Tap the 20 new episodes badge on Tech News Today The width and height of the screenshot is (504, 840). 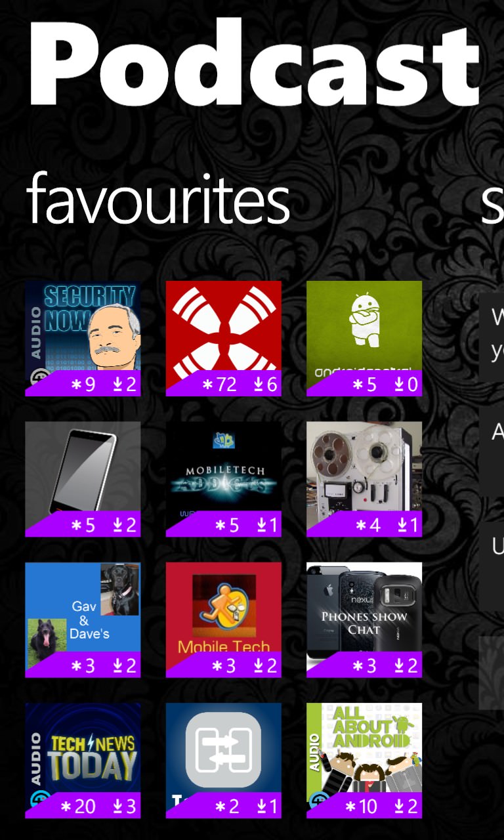78,807
